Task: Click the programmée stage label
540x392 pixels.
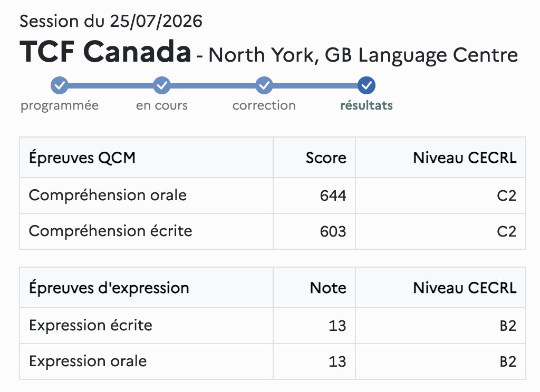Action: 60,106
